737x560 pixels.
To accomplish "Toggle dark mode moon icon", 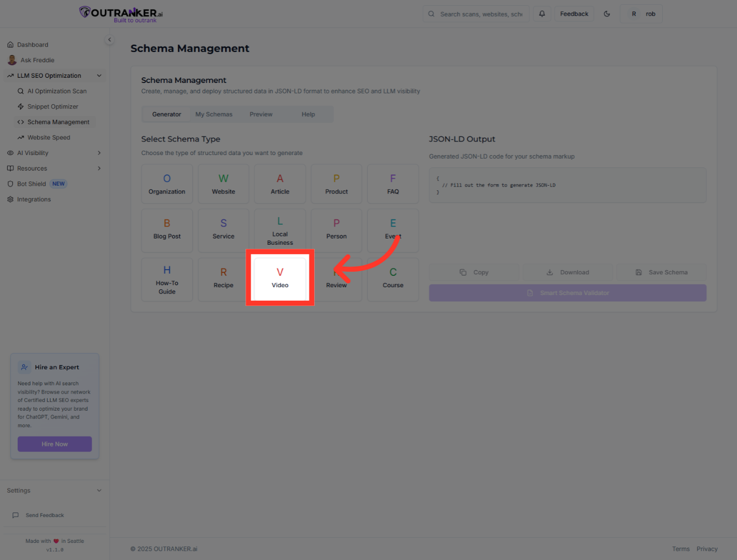I will [607, 14].
